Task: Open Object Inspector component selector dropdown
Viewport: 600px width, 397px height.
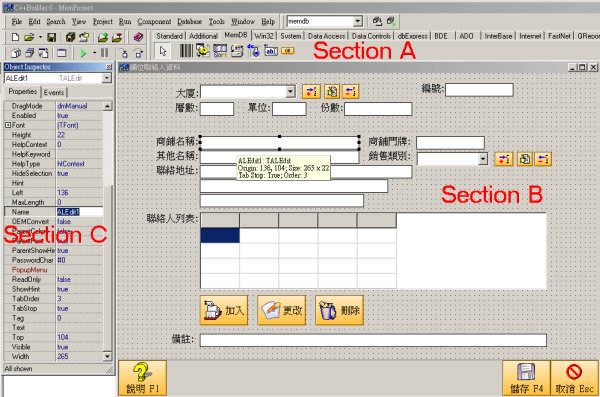Action: 107,78
